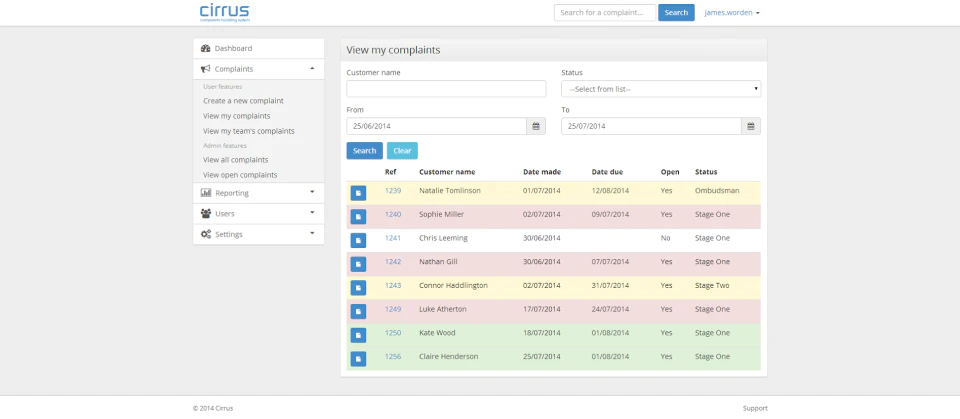Open the document icon for Sophie Miller's complaint
This screenshot has height=419, width=960.
358,217
